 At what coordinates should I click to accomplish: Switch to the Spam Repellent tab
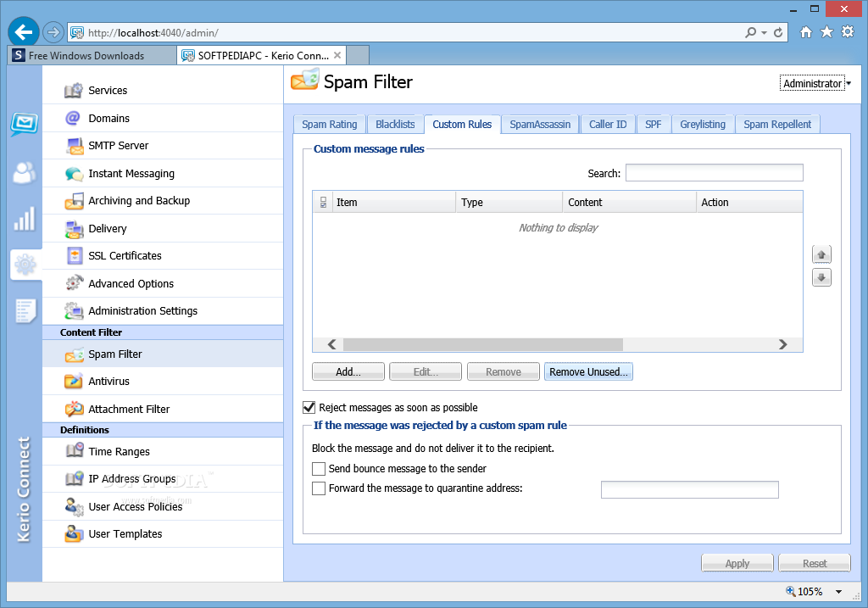[777, 125]
